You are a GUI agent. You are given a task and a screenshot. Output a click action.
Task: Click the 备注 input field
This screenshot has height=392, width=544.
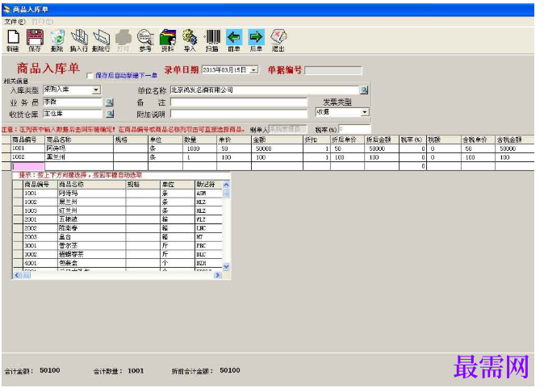(x=239, y=102)
